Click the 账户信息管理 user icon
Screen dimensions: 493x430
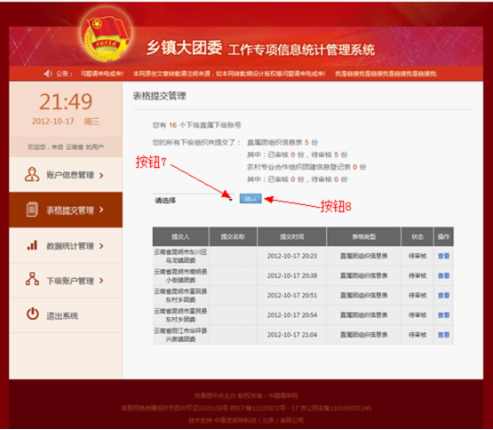tap(32, 174)
